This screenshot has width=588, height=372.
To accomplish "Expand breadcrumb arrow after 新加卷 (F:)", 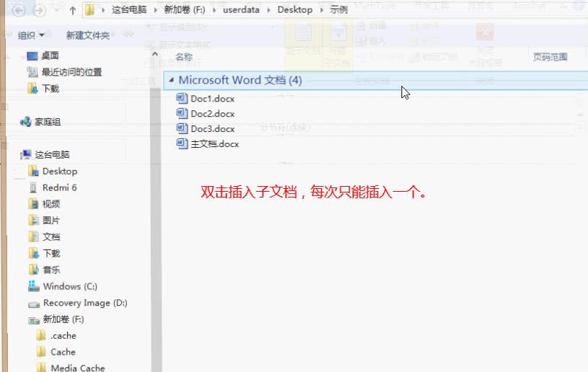I will (214, 10).
